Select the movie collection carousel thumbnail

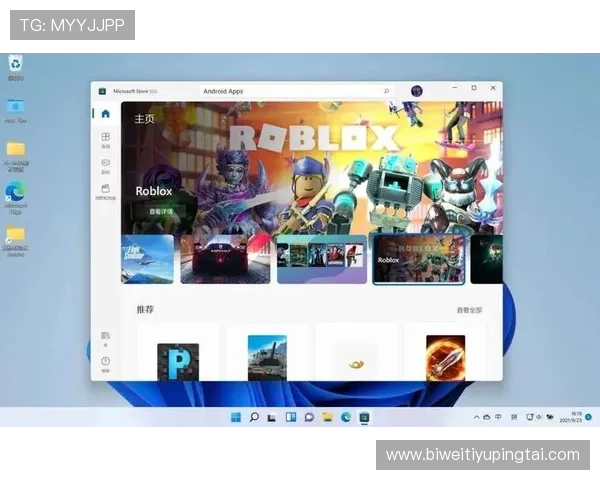pyautogui.click(x=322, y=259)
